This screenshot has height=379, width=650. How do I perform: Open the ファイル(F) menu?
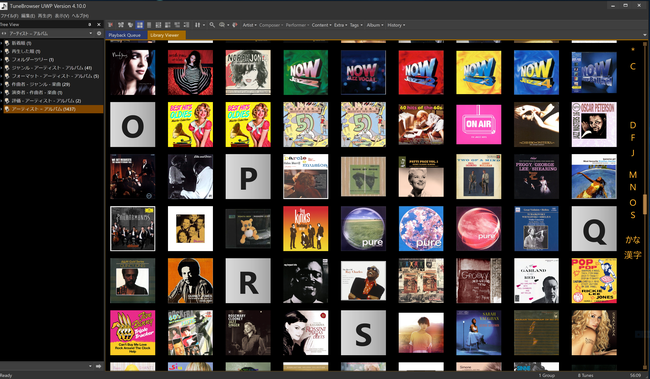pos(9,16)
